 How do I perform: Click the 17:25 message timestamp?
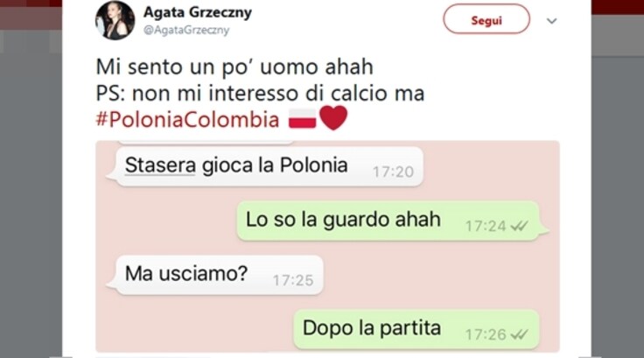pyautogui.click(x=293, y=280)
